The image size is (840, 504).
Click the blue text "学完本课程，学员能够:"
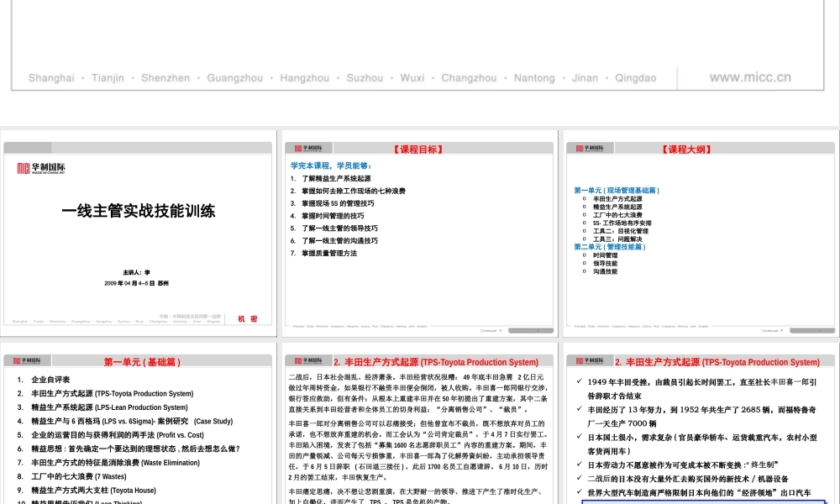click(331, 166)
